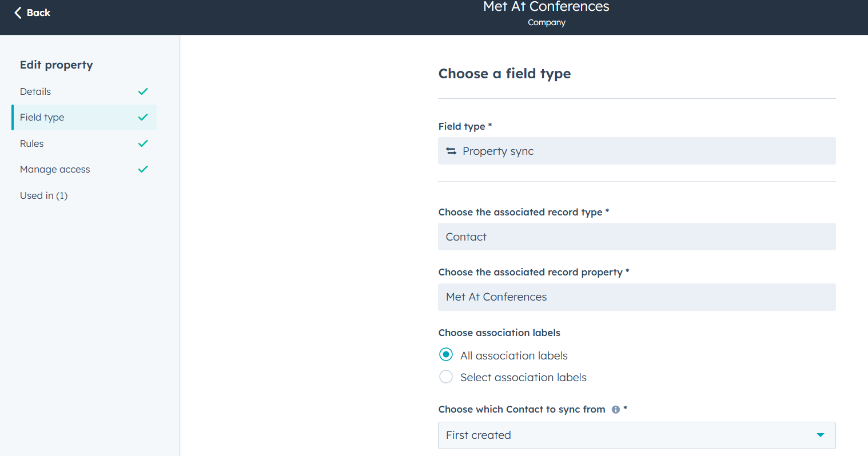Viewport: 868px width, 456px height.
Task: Select the All association labels option
Action: click(445, 354)
